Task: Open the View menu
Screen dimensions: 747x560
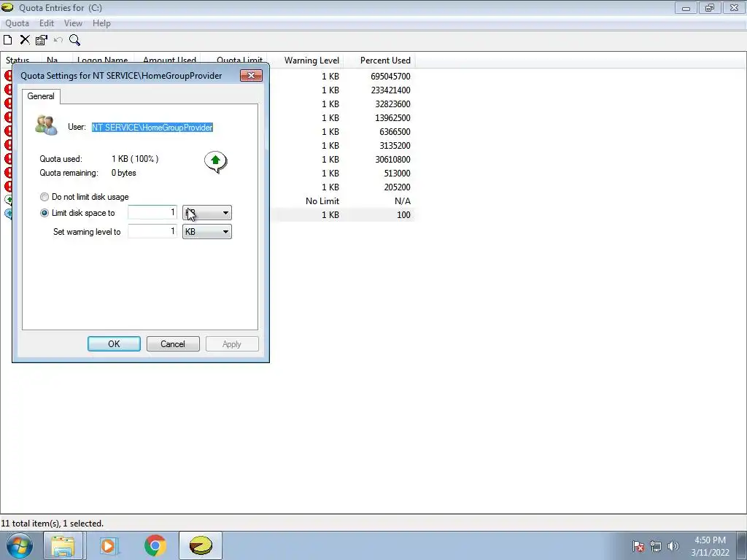Action: (73, 23)
